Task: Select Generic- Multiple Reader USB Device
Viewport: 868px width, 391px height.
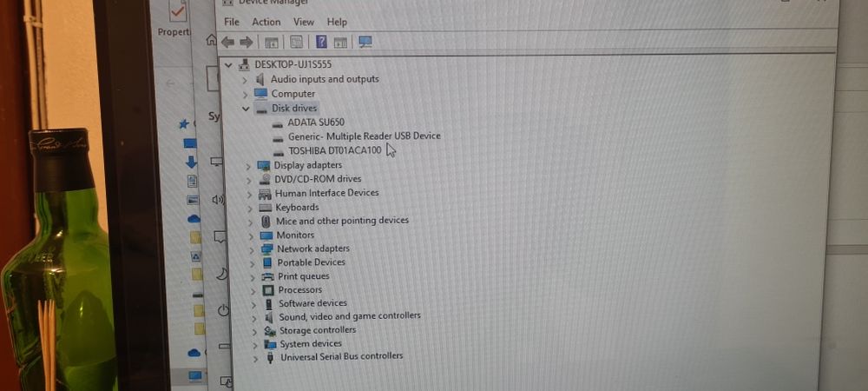Action: tap(365, 136)
